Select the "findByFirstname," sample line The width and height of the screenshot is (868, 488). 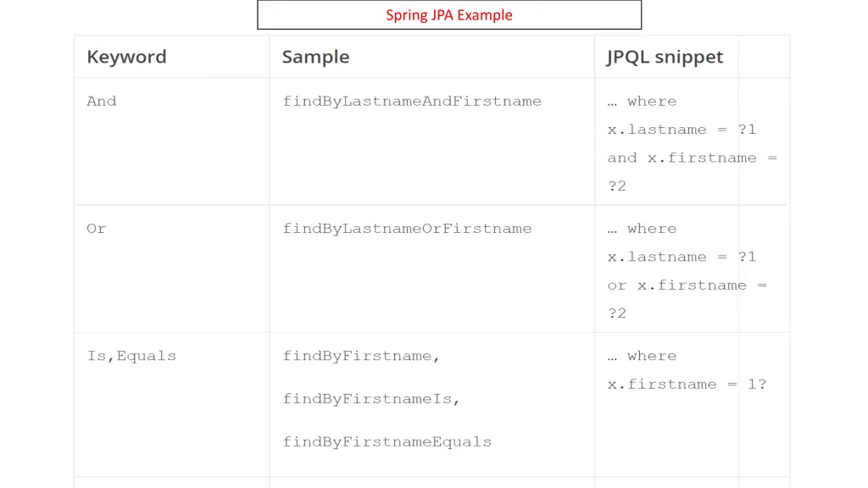[x=361, y=356]
